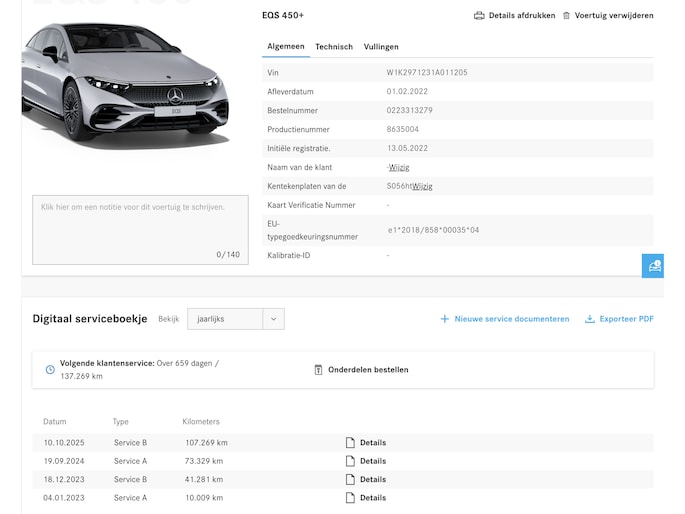
Task: Click the document icon for 10.10.2025 service
Action: 350,443
